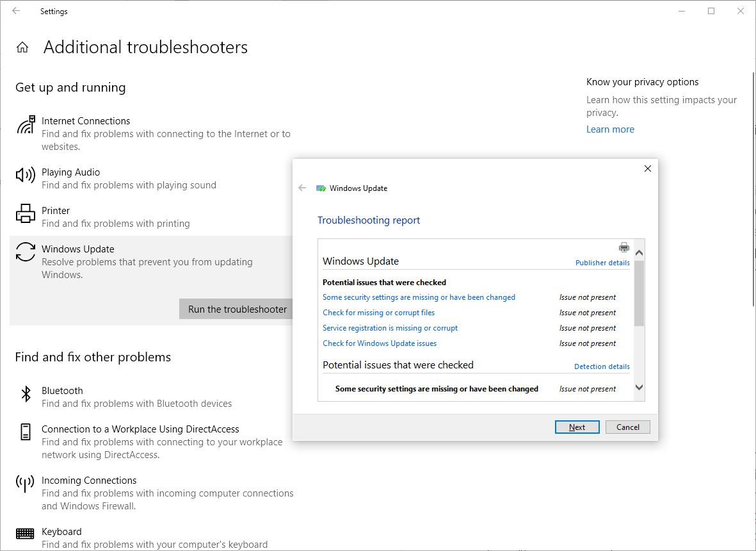This screenshot has height=551, width=756.
Task: Select the Windows Update troubleshooter label
Action: (x=78, y=249)
